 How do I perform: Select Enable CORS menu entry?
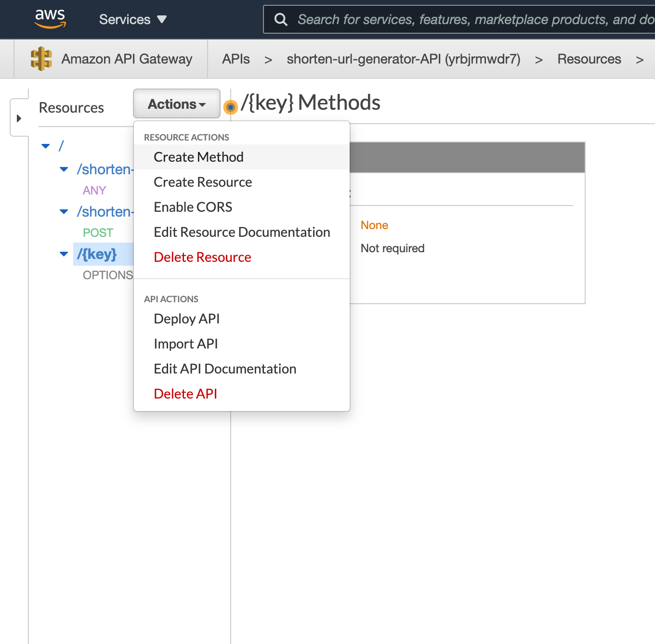tap(242, 207)
